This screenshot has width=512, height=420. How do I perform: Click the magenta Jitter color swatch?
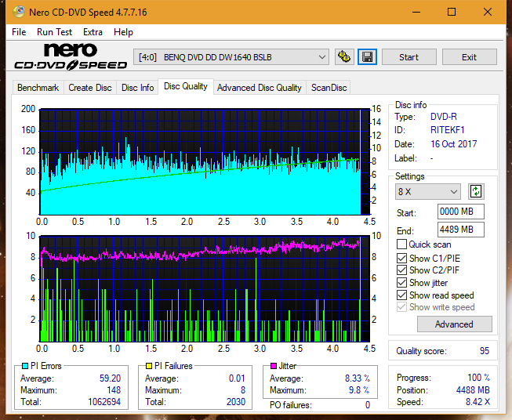pyautogui.click(x=274, y=366)
